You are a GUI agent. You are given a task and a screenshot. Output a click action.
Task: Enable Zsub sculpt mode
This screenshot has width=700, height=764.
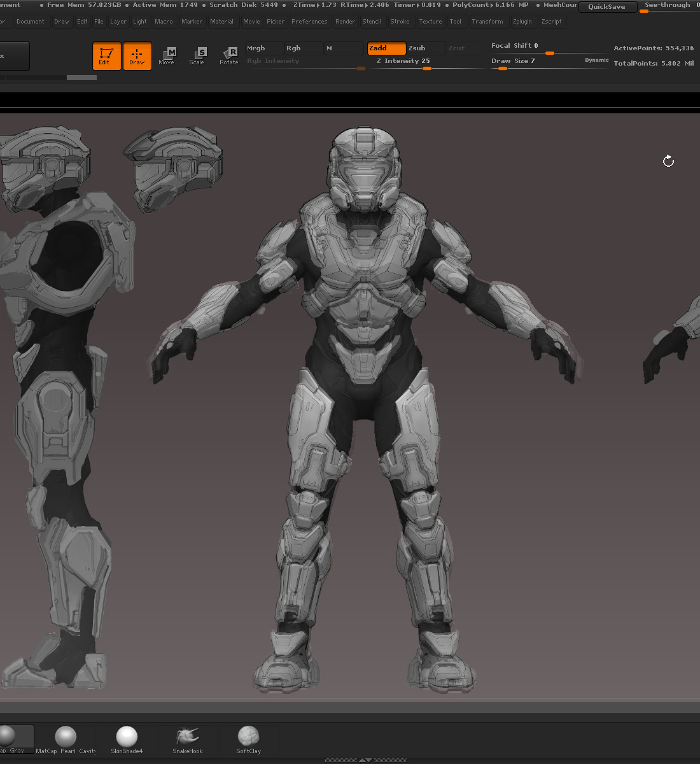pos(426,48)
